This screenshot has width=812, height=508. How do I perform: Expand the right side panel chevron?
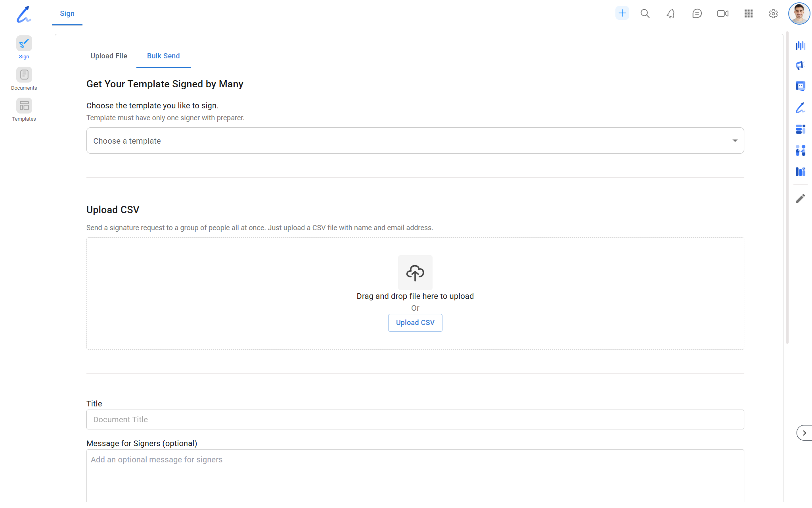804,433
